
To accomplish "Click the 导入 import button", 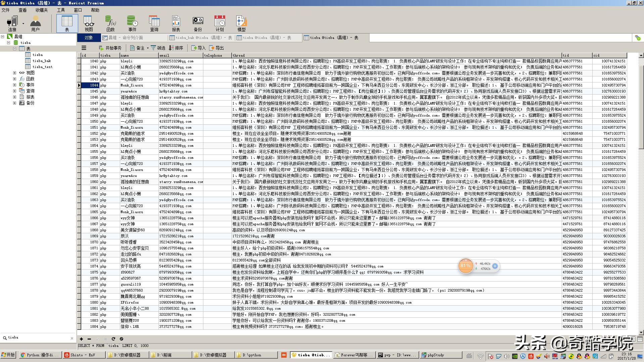I will click(198, 48).
